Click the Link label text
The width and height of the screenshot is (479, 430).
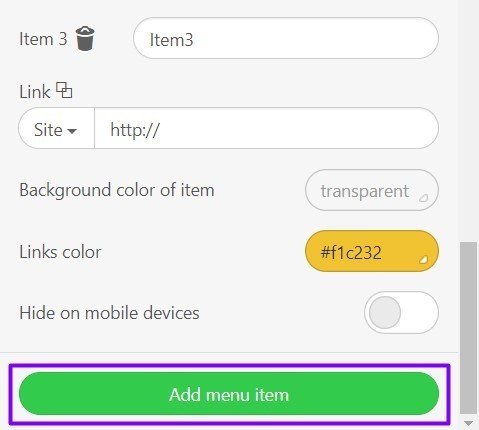pyautogui.click(x=35, y=92)
